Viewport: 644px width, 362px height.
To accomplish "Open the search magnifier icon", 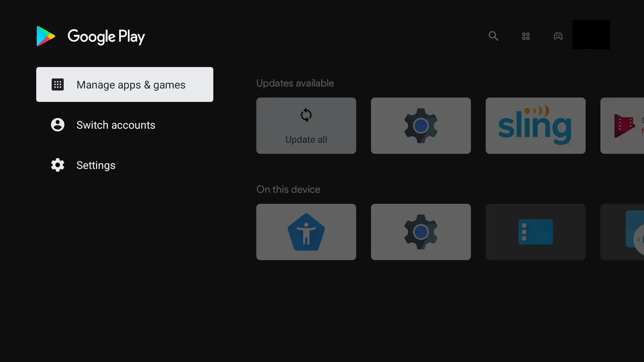I will click(494, 36).
